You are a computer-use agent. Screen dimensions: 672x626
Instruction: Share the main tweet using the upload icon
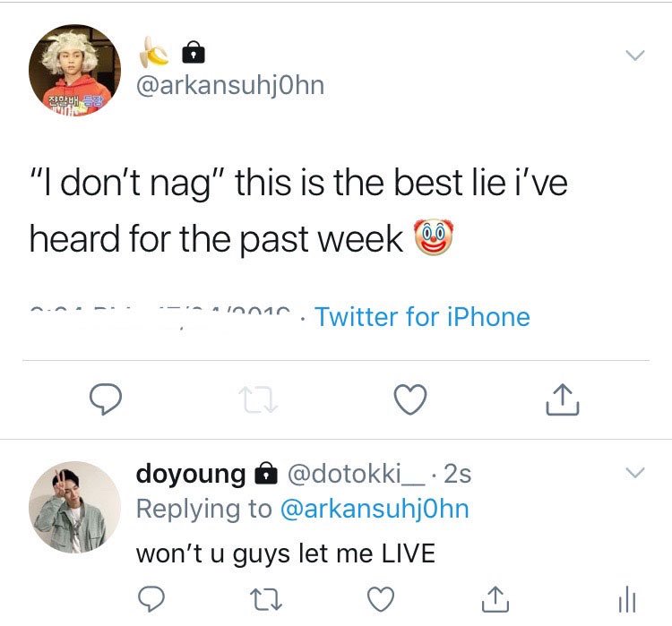(563, 399)
